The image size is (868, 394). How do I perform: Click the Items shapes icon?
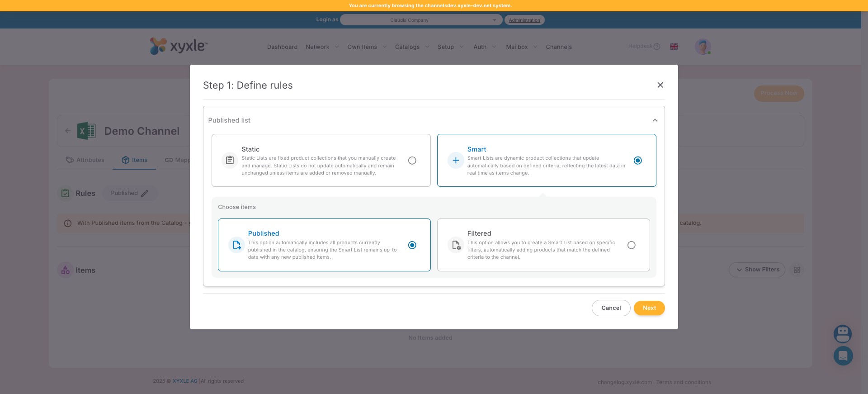(x=65, y=270)
